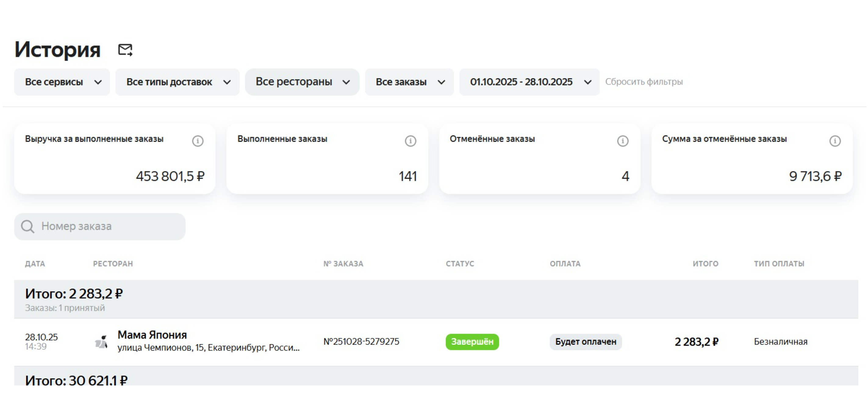This screenshot has height=412, width=868.
Task: Expand the Все заказы filter
Action: (409, 82)
